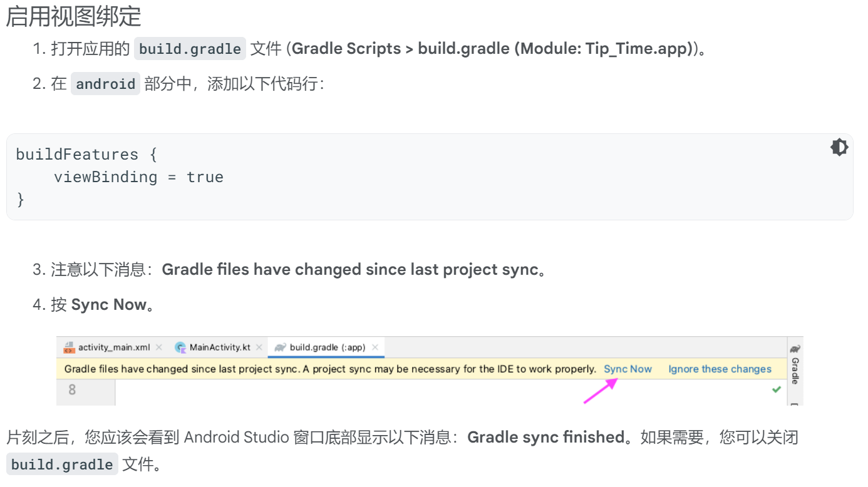
Task: Toggle dark code theme icon
Action: point(839,147)
